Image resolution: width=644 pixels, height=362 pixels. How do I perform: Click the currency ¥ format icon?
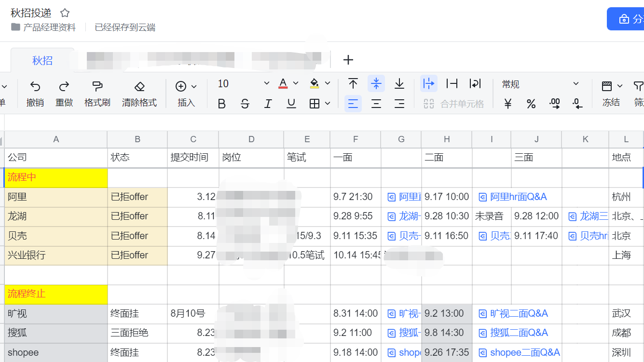coord(507,104)
